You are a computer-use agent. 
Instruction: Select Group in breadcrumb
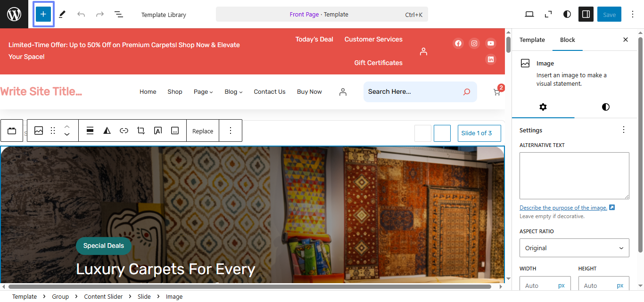click(x=60, y=296)
